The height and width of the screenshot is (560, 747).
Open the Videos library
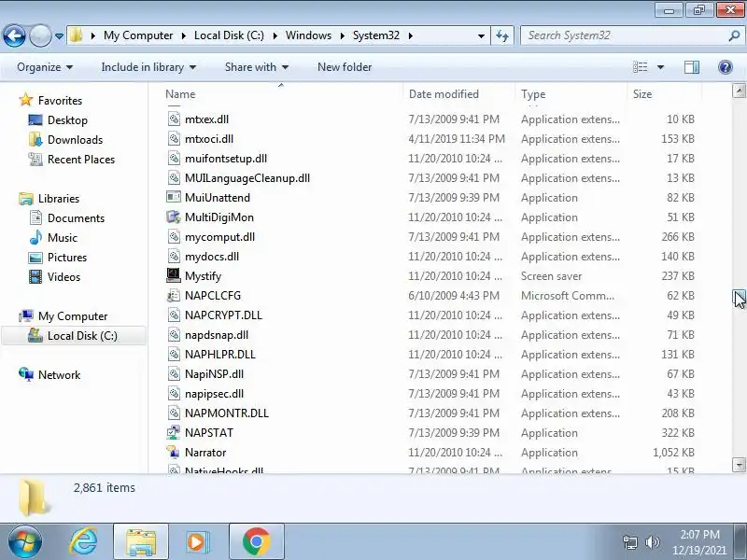(63, 276)
